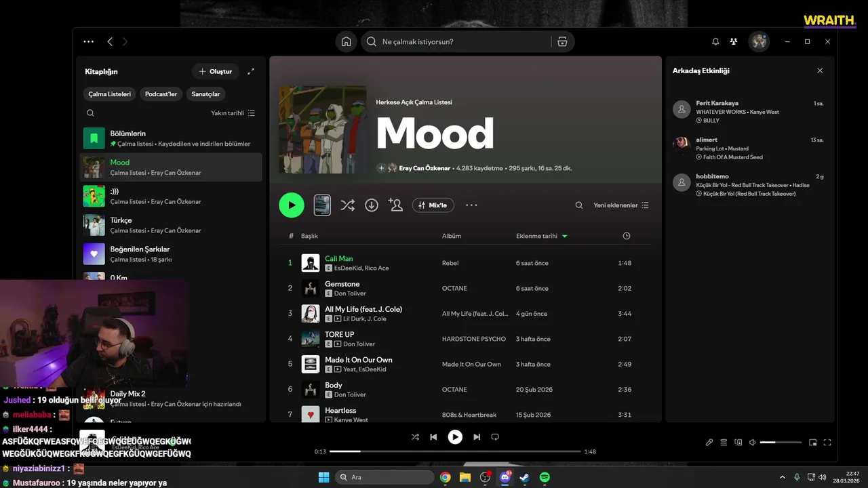This screenshot has width=868, height=488.
Task: Toggle shuffle for the Mood playlist
Action: [x=348, y=205]
